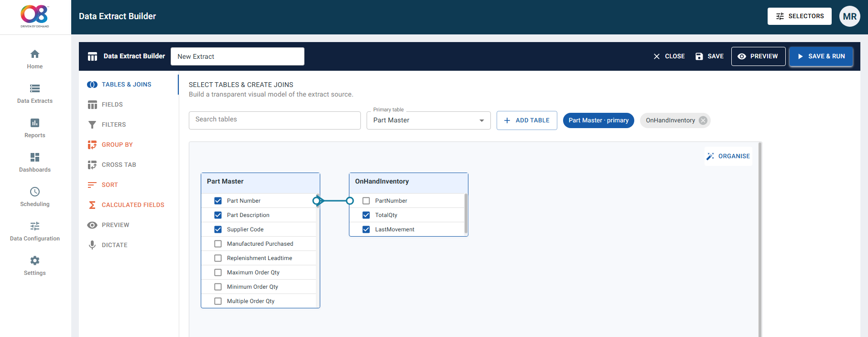
Task: Open the Dashboards grid icon
Action: coord(35,157)
